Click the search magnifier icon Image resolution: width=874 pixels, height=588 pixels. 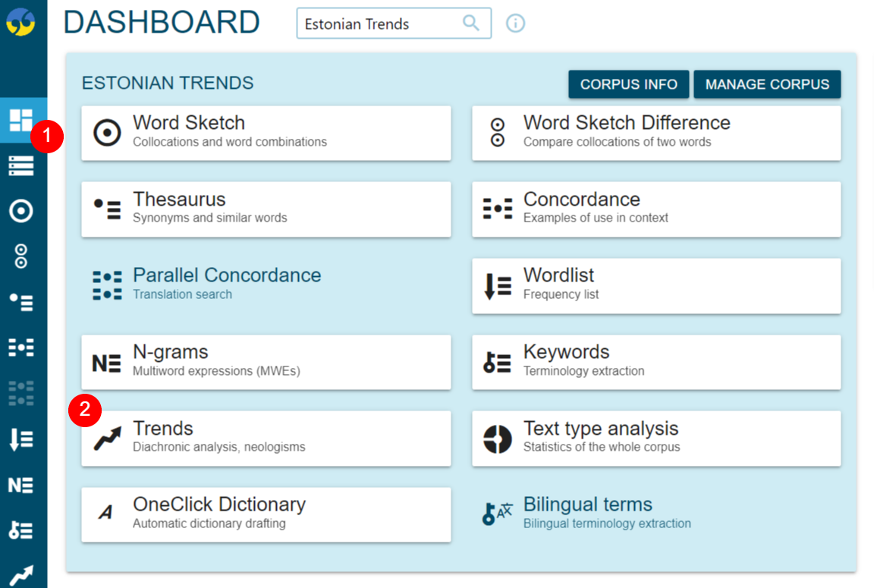(472, 24)
